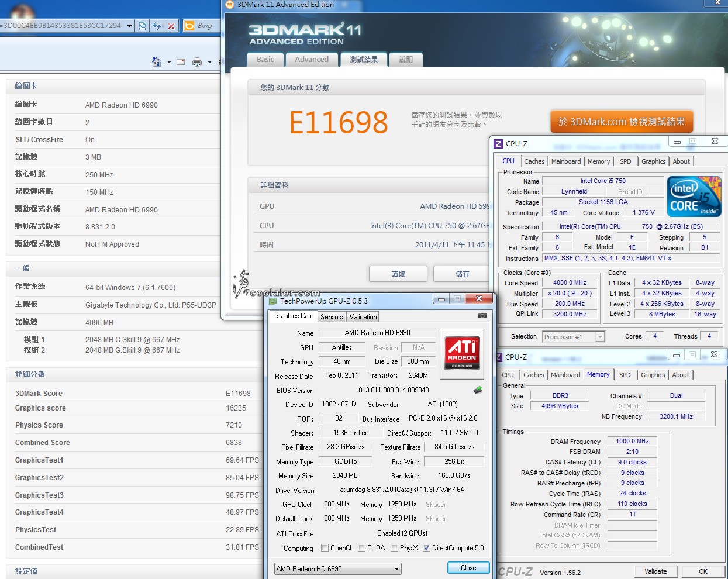Click Physics Score value 7210
This screenshot has height=579, width=728.
point(234,425)
